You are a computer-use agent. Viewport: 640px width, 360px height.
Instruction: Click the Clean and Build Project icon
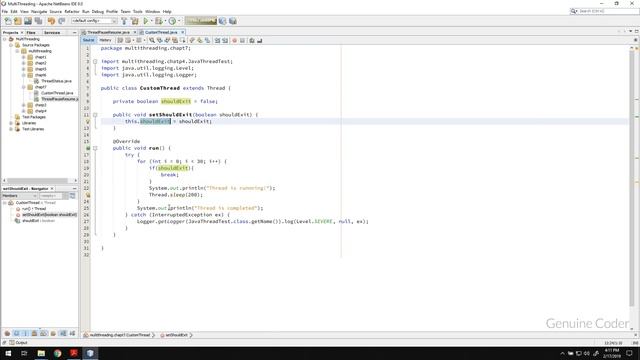pos(134,21)
